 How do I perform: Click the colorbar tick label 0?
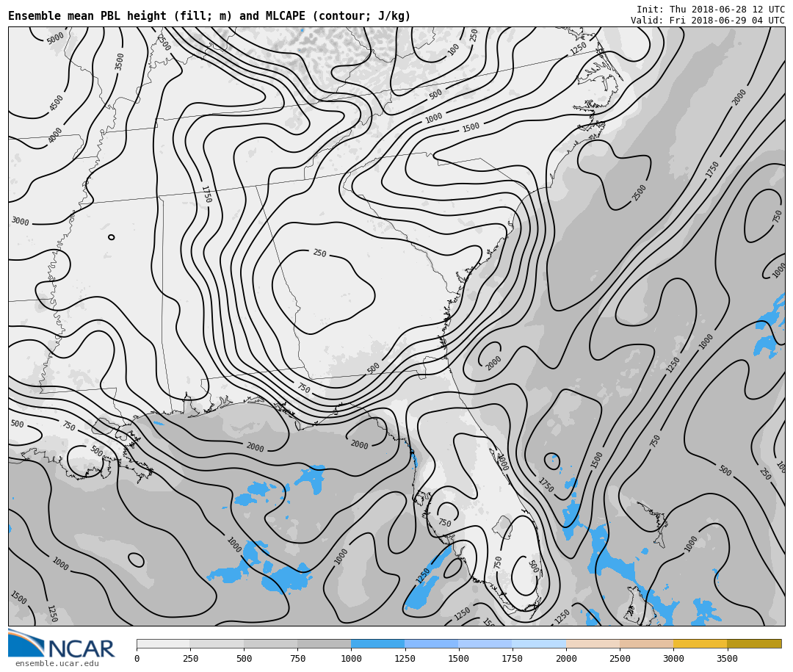(137, 658)
